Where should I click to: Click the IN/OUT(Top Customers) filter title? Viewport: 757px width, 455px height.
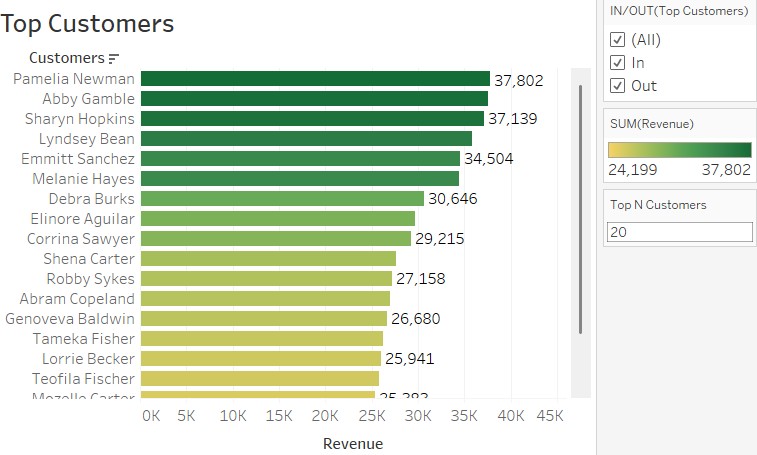click(x=678, y=11)
